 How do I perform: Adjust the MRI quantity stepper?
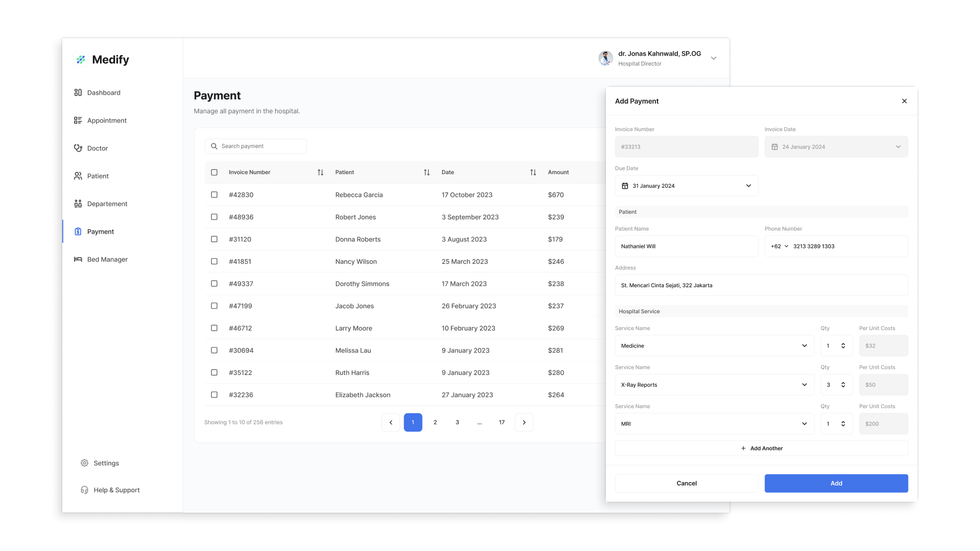tap(843, 424)
